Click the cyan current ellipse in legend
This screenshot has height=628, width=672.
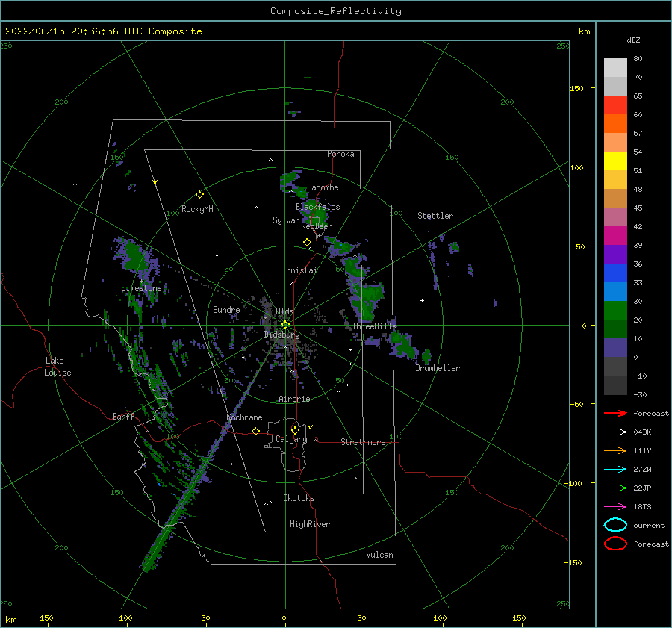[615, 525]
